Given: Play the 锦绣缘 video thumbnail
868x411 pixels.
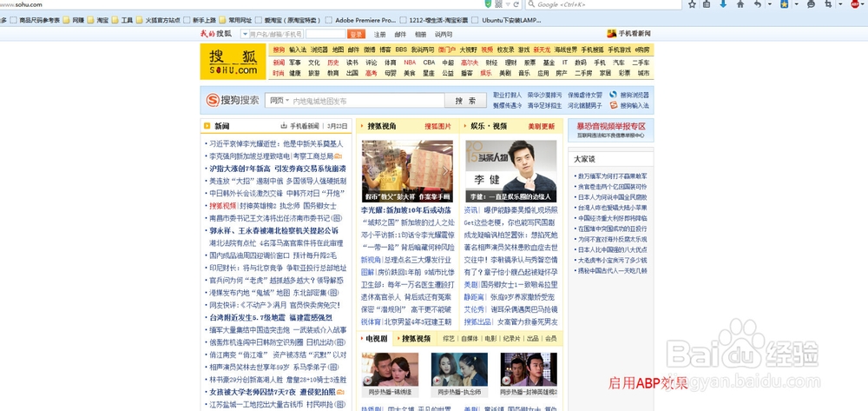Looking at the screenshot, I should pyautogui.click(x=391, y=369).
